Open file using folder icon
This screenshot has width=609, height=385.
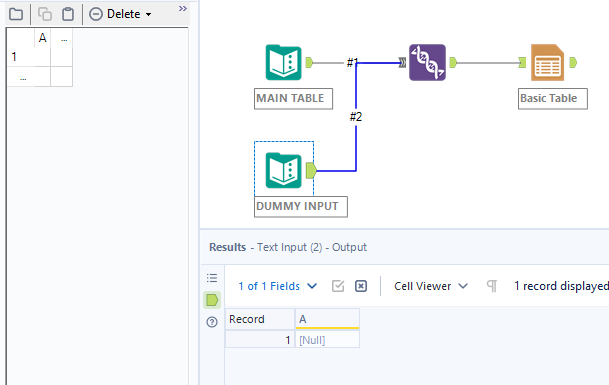click(x=16, y=14)
